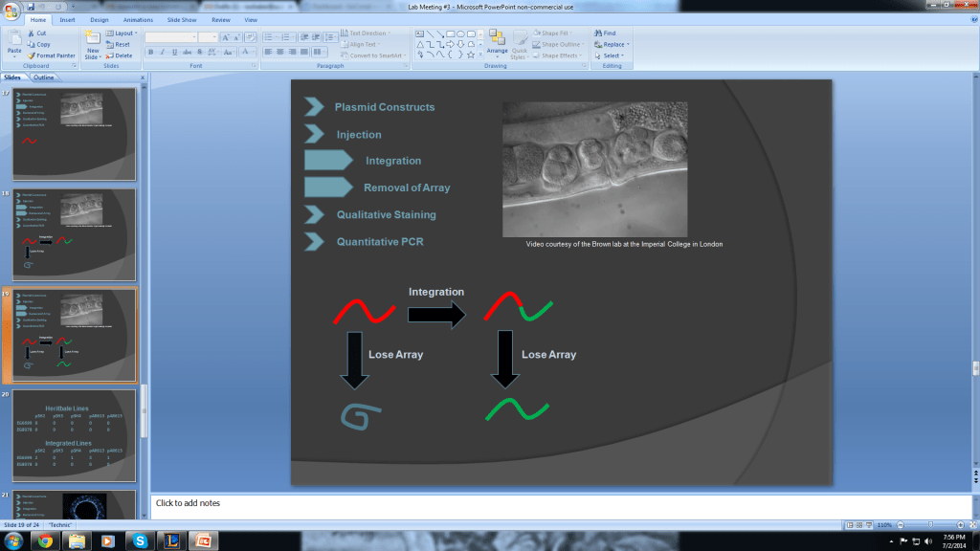Toggle bold formatting in Font group
980x551 pixels.
coord(151,51)
